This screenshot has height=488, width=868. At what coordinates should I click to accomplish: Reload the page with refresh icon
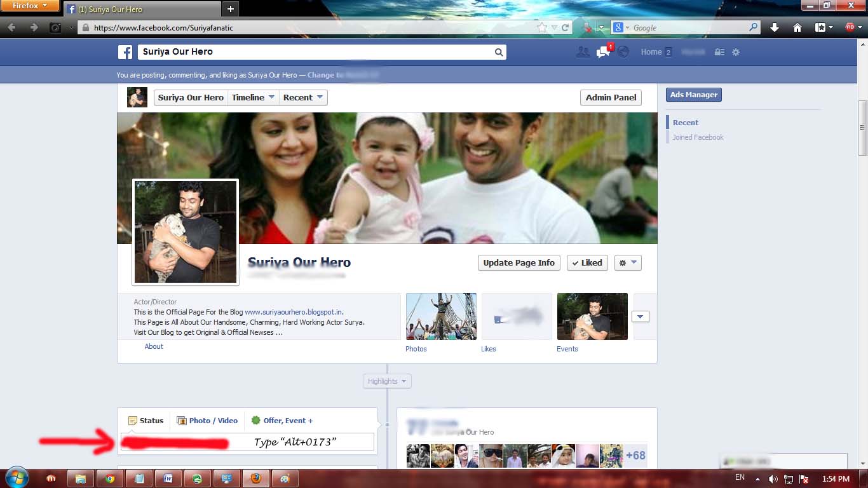[566, 27]
